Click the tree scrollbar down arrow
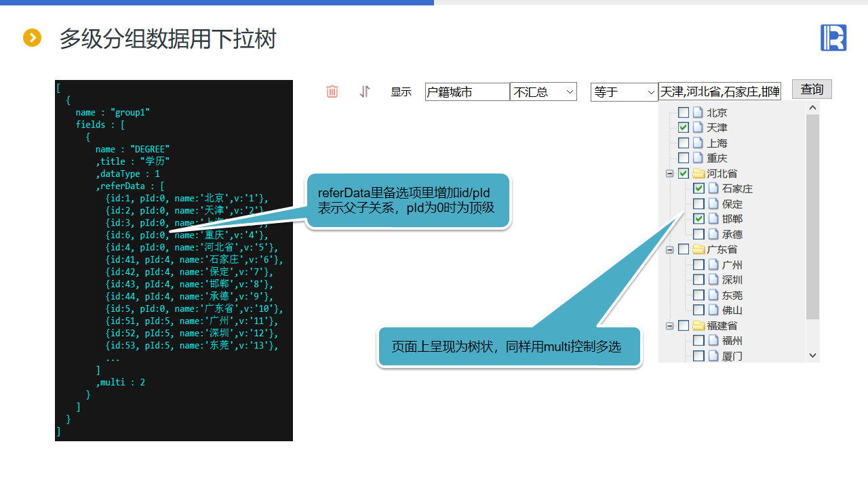The image size is (868, 488). (812, 355)
